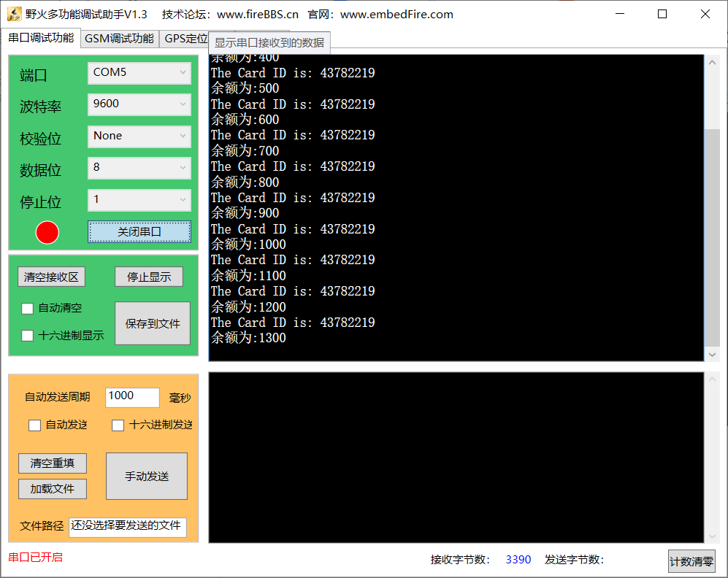The width and height of the screenshot is (728, 578).
Task: Click the 余额为:500 line in receive area
Action: click(x=245, y=88)
